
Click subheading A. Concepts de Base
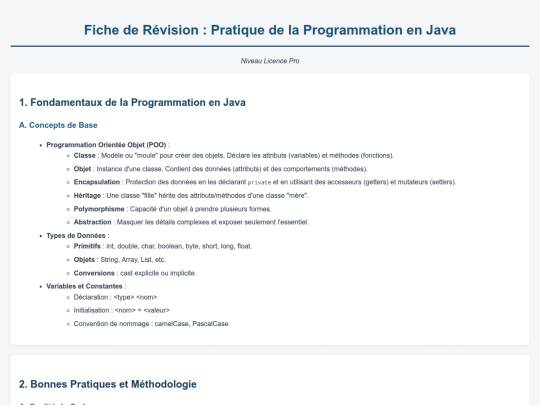click(x=58, y=125)
